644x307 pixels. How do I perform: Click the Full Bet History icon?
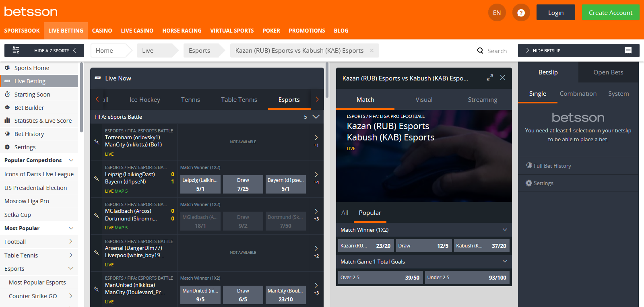[x=529, y=165]
